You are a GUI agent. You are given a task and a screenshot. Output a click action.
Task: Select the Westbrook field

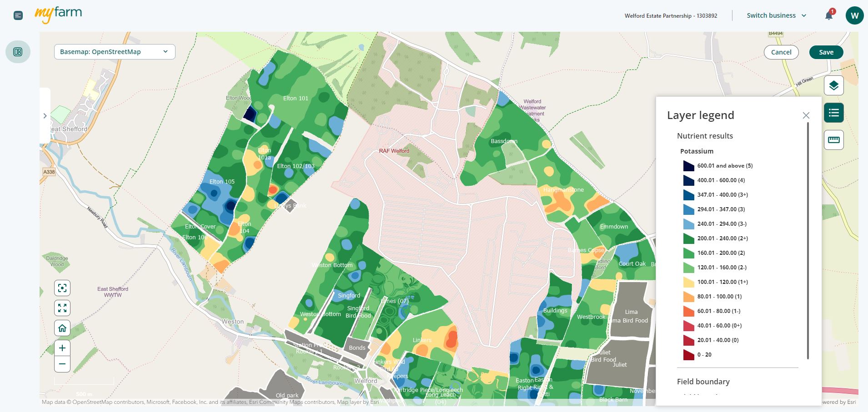(x=591, y=317)
